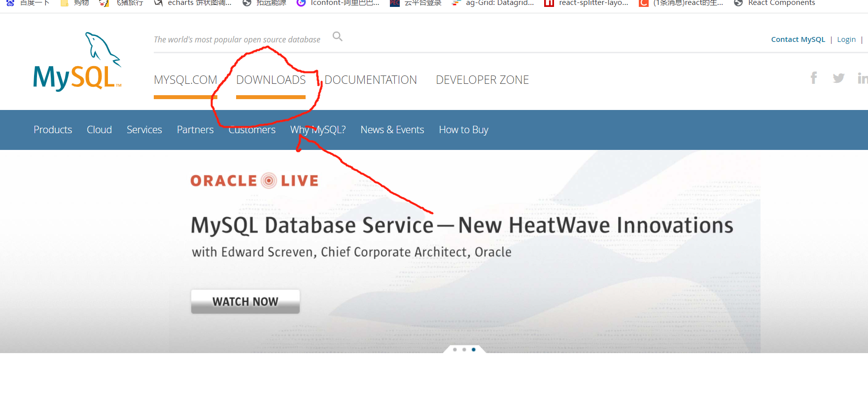Open MySQL Twitter bird icon

click(838, 78)
